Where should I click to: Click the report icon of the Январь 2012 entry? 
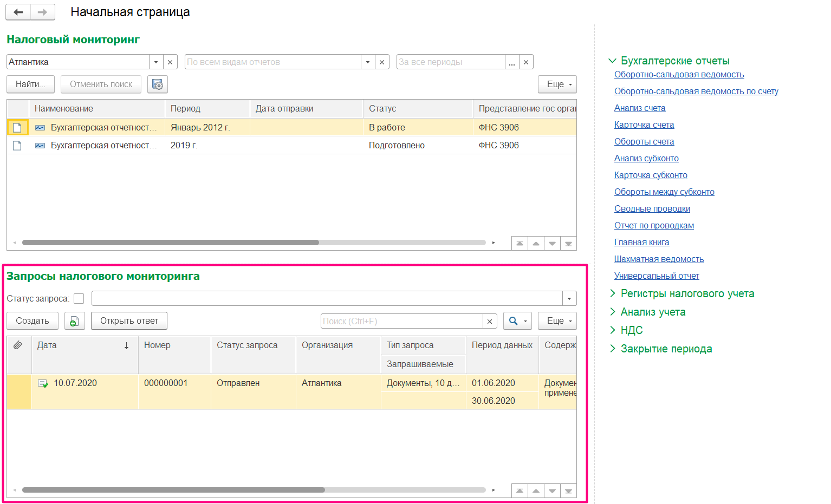tap(40, 127)
